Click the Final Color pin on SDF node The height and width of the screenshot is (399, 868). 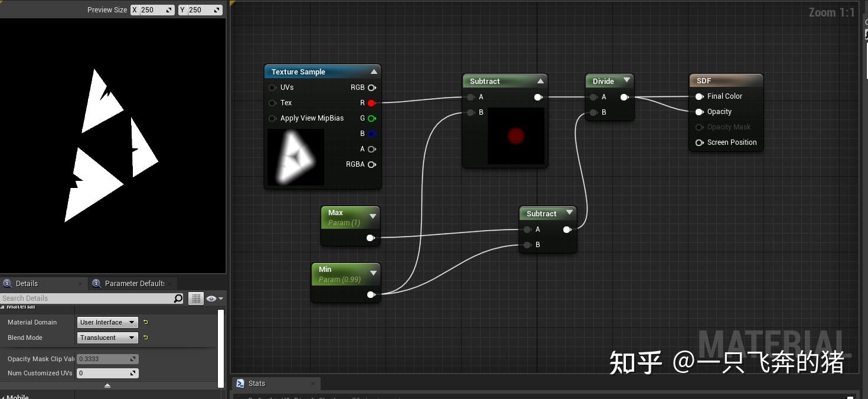coord(700,96)
